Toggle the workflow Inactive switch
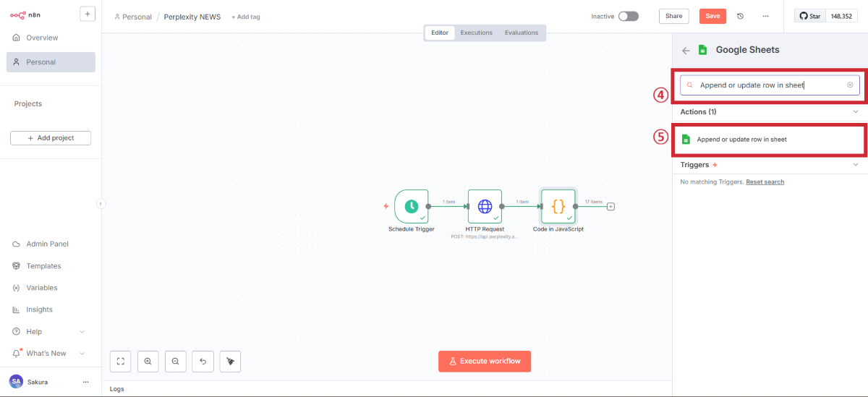The image size is (868, 397). (628, 16)
